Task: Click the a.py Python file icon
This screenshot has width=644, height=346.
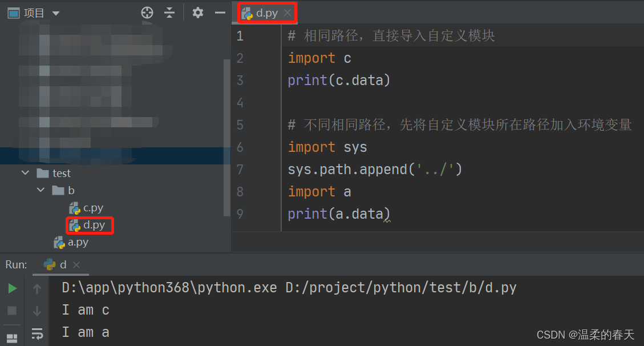Action: (59, 243)
